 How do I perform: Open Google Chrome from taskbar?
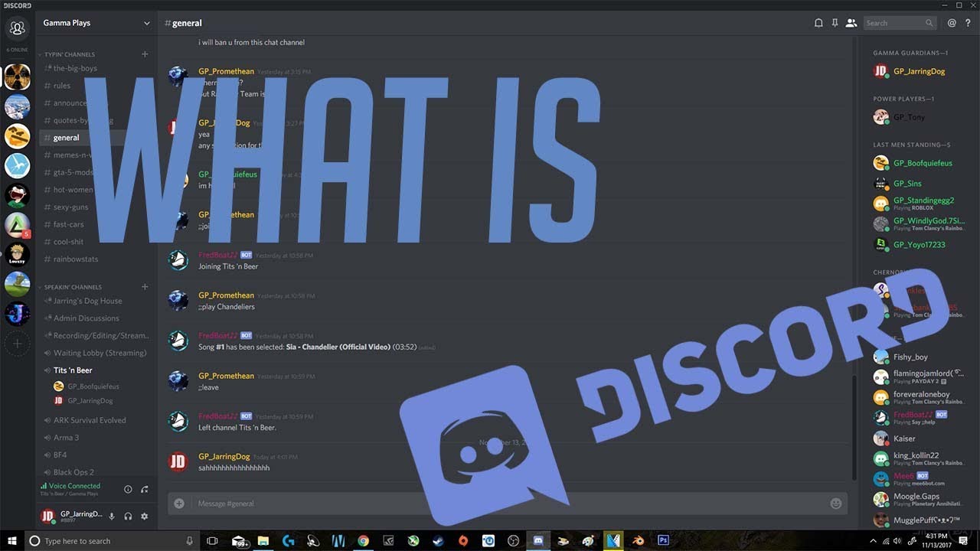pos(363,541)
